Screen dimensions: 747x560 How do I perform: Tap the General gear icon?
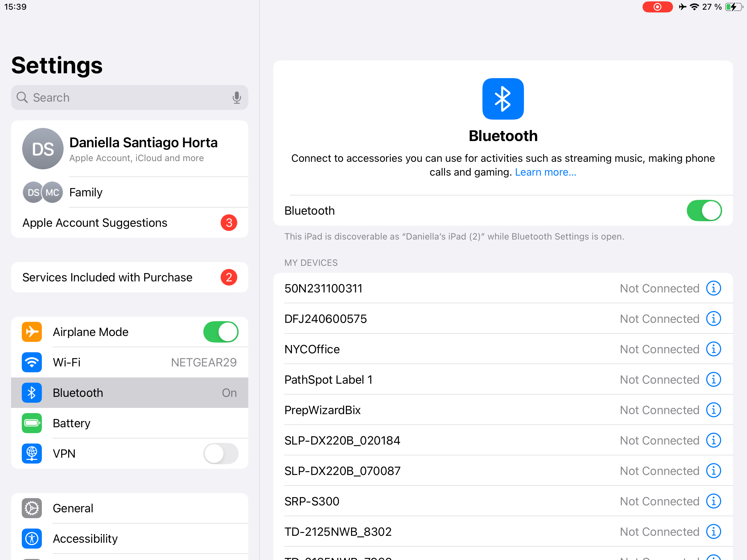point(32,508)
